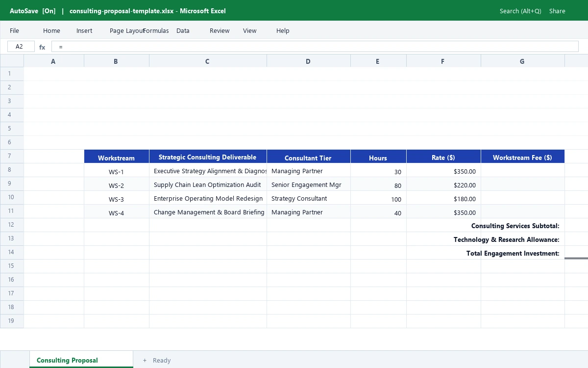Click into the formula bar

tap(315, 47)
